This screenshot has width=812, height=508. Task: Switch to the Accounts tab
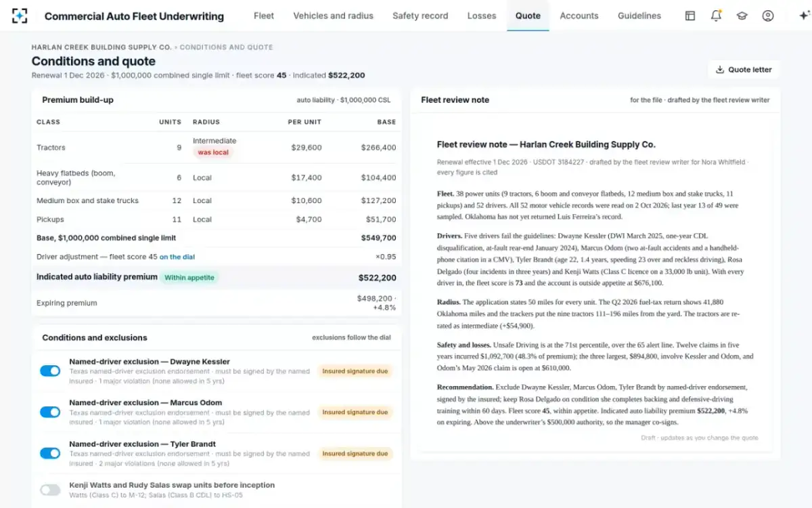[579, 16]
